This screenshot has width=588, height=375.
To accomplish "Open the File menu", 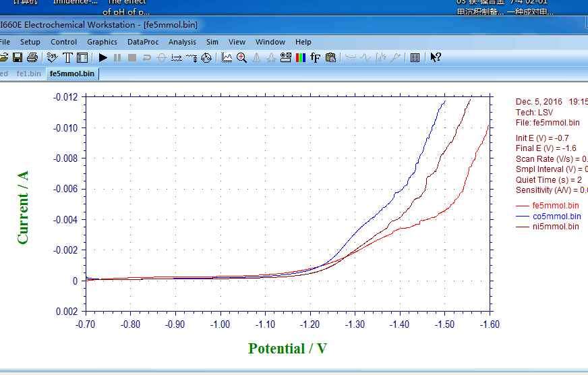I will click(x=5, y=42).
